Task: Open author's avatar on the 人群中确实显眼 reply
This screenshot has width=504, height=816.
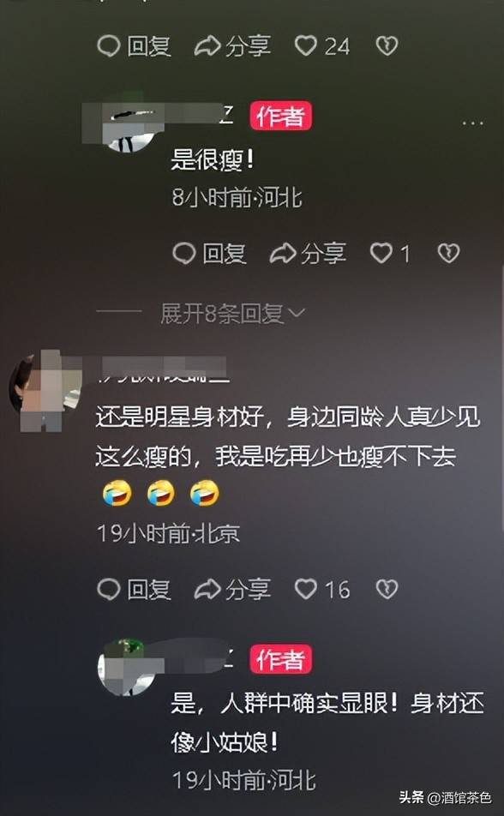Action: click(128, 668)
